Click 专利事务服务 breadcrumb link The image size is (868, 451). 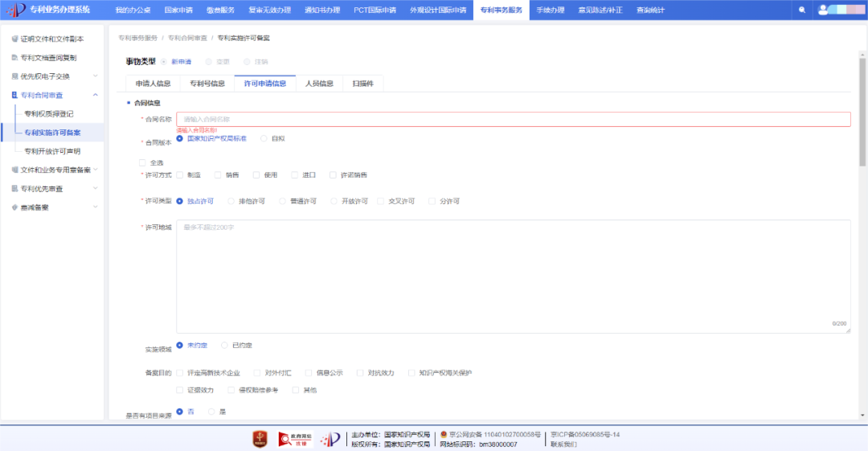coord(138,39)
